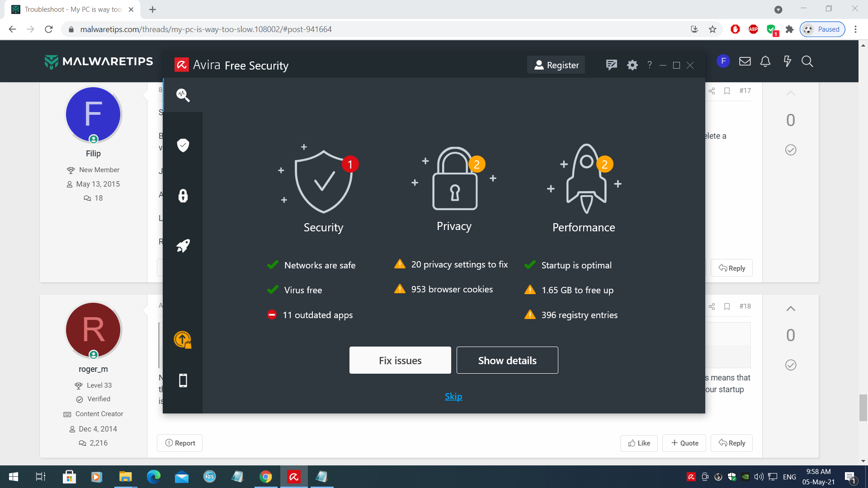Screen dimensions: 868x488
Task: Click the Skip link
Action: click(453, 396)
